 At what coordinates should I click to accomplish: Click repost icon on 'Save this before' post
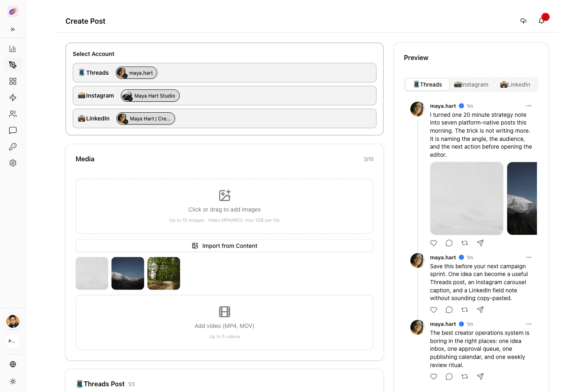465,310
